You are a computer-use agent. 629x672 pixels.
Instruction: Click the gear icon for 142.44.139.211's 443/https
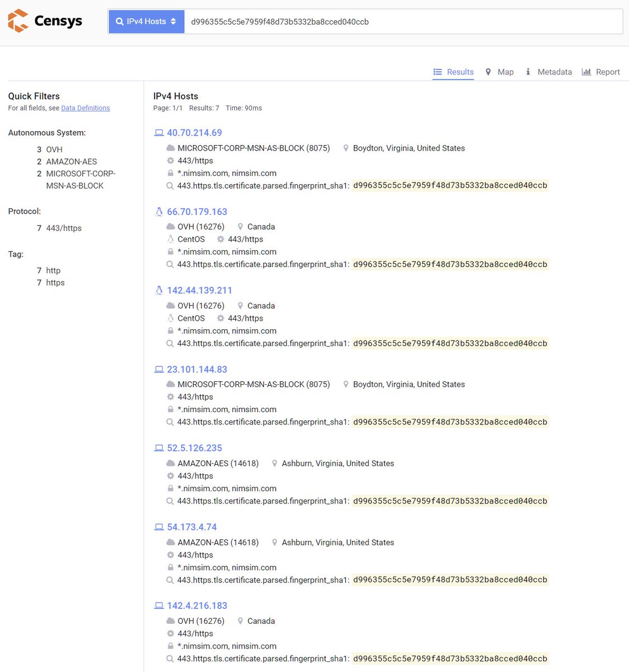(220, 318)
